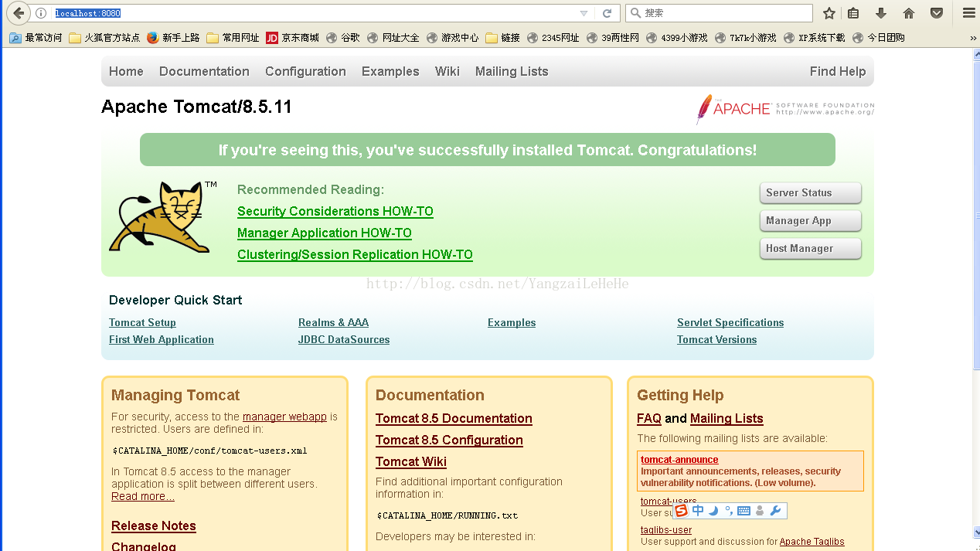The height and width of the screenshot is (551, 980).
Task: Click the browser back arrow button
Action: (x=19, y=13)
